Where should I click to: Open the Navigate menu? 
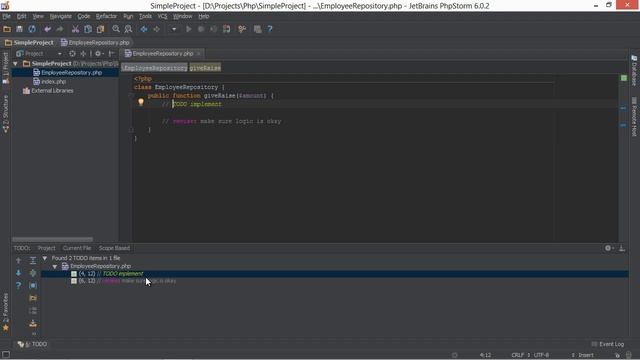pos(60,16)
